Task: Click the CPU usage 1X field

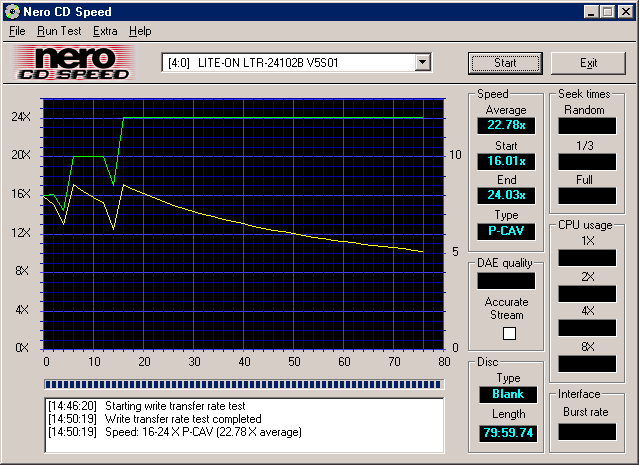Action: 587,258
